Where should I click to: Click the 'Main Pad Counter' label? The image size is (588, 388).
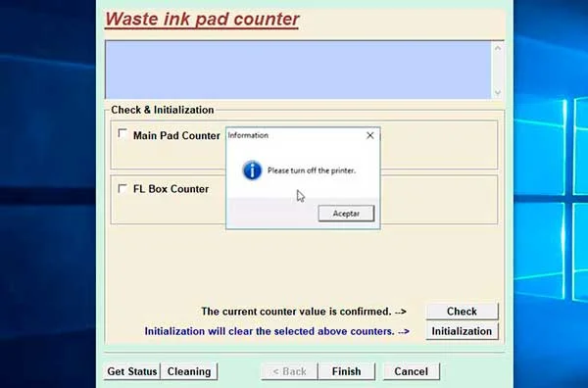tap(176, 135)
